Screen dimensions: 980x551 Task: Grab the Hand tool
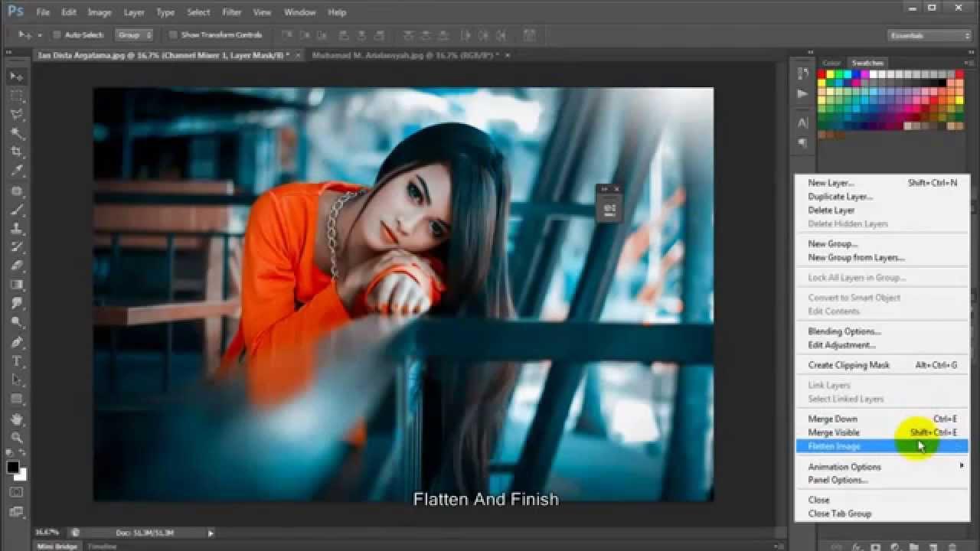point(15,418)
